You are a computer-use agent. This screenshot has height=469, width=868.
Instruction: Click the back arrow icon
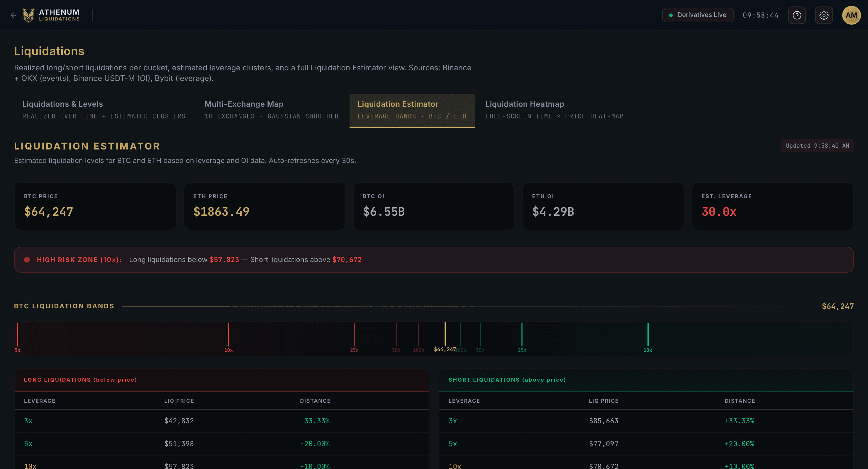coord(13,15)
